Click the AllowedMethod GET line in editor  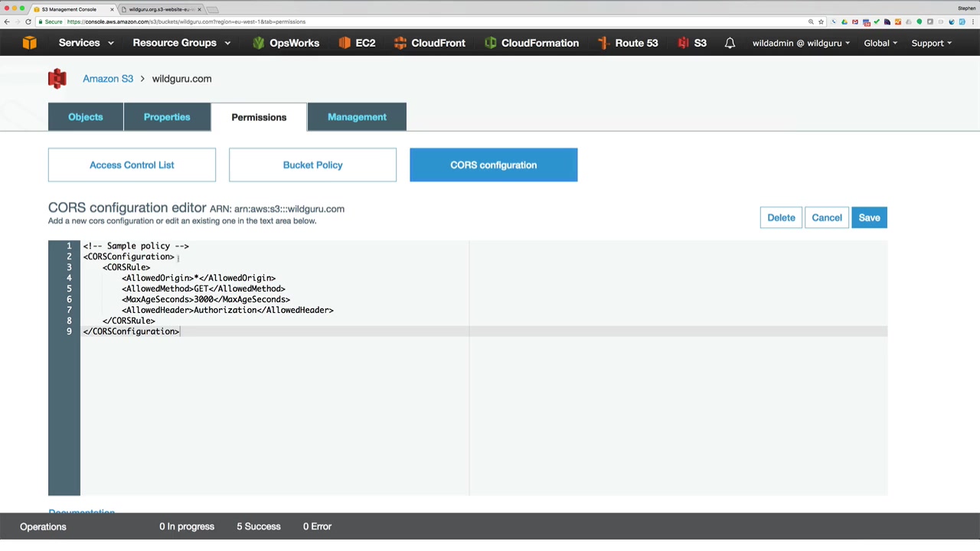click(x=203, y=289)
